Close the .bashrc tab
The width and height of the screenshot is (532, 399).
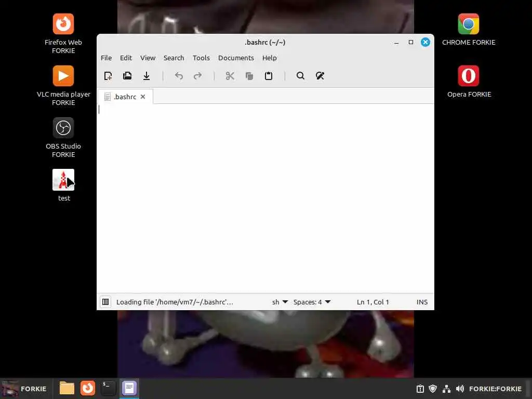(143, 97)
